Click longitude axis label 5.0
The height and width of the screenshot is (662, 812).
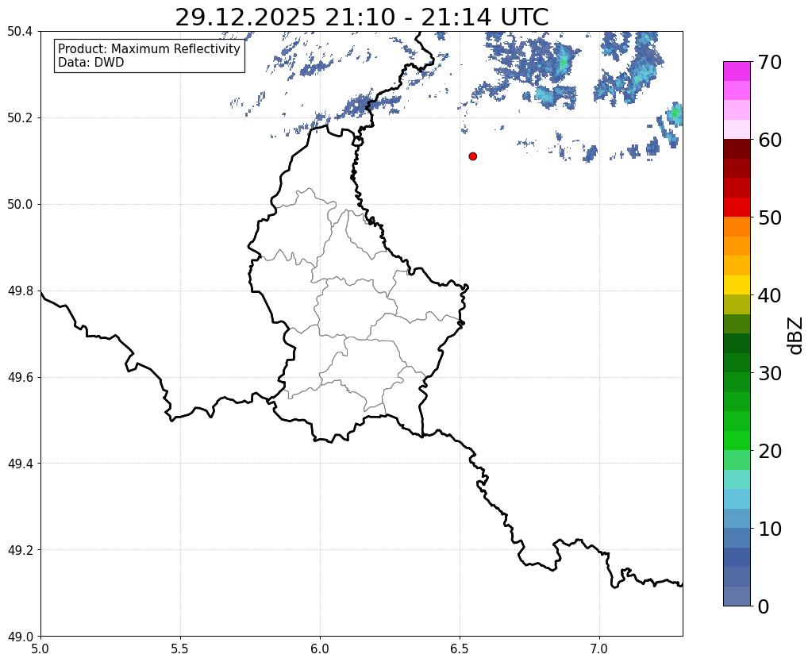click(40, 649)
